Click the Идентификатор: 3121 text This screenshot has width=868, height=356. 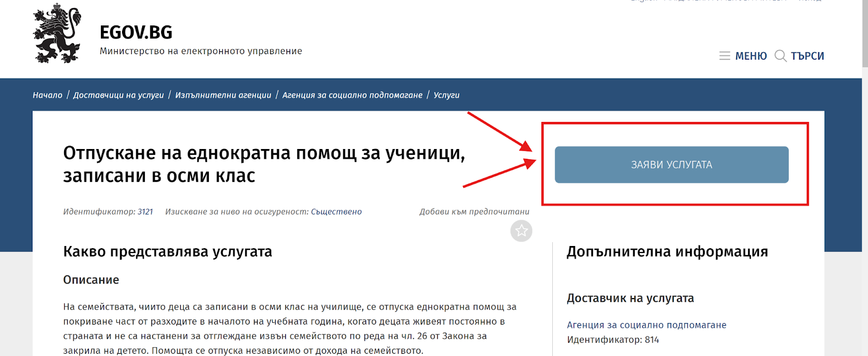108,212
